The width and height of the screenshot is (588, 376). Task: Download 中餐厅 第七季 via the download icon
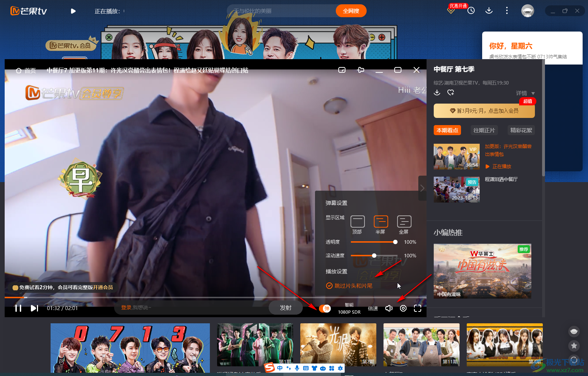(x=437, y=92)
